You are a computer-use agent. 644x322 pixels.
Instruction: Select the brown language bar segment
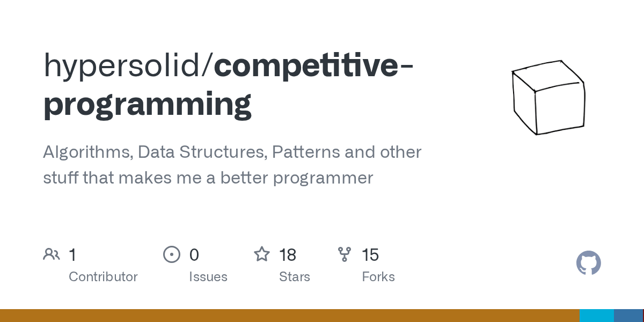pyautogui.click(x=290, y=316)
